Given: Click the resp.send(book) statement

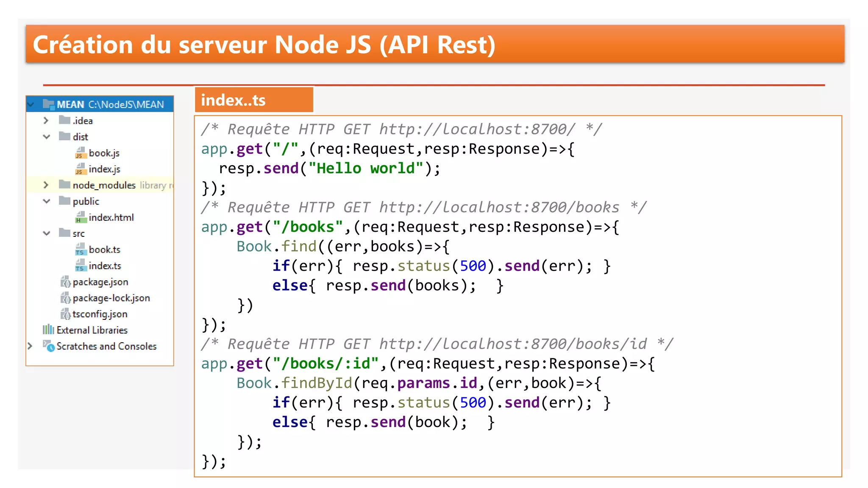Looking at the screenshot, I should click(397, 422).
